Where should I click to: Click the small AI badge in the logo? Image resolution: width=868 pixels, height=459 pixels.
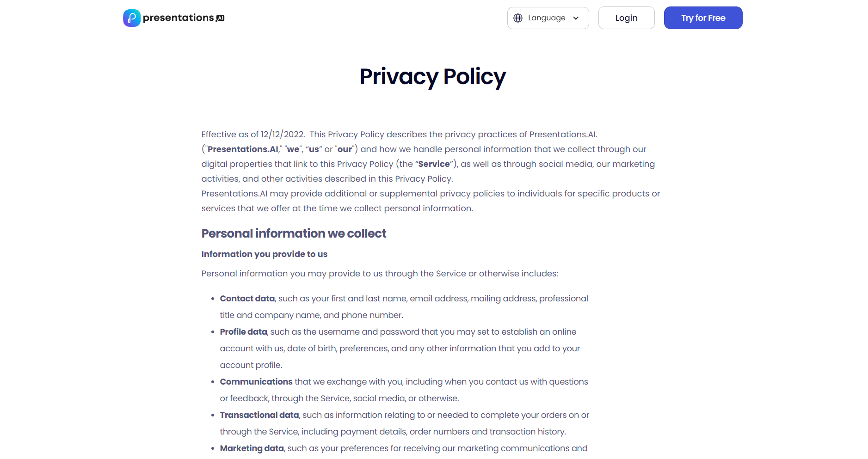pos(220,18)
